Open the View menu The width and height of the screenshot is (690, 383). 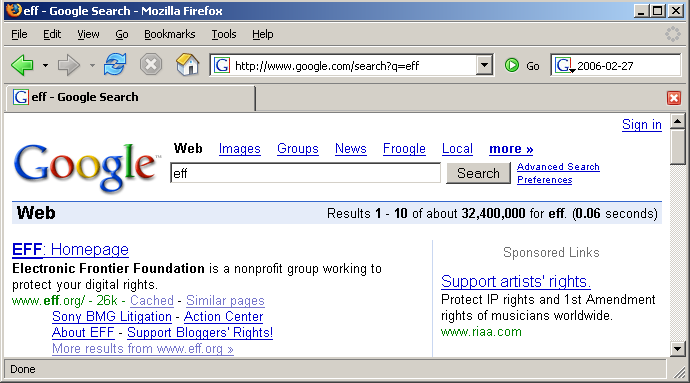(88, 34)
